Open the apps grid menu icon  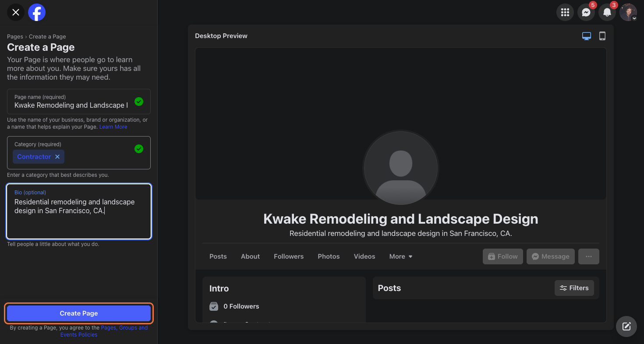565,12
